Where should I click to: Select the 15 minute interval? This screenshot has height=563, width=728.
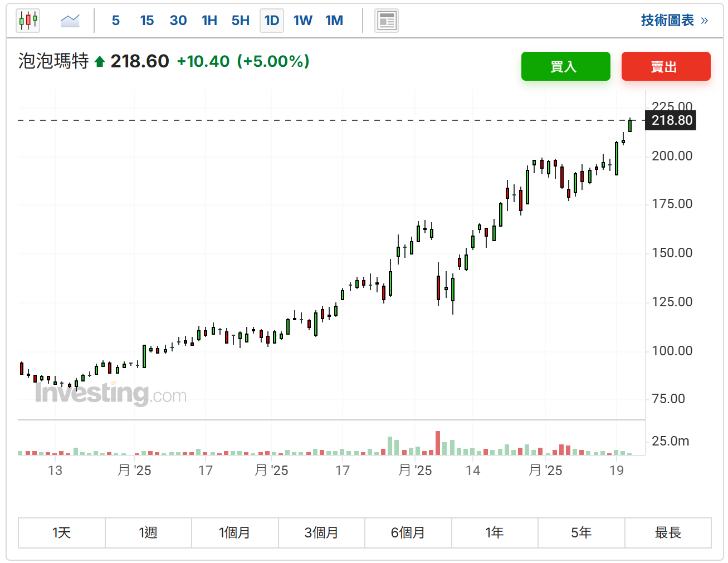point(147,21)
